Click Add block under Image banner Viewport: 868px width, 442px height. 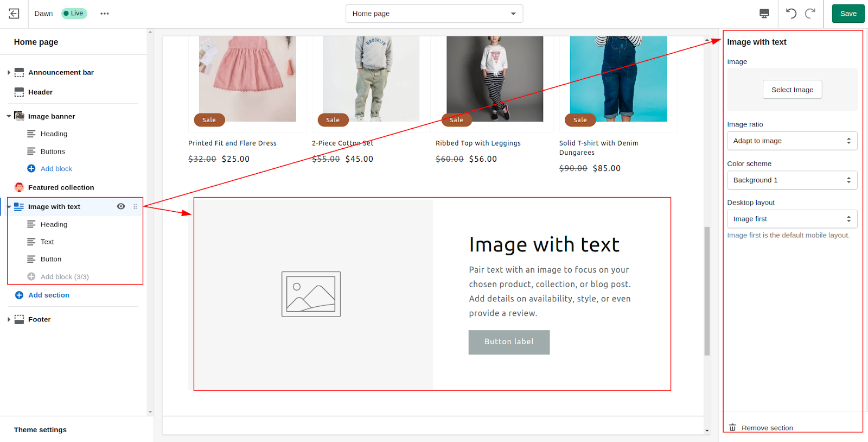coord(56,168)
